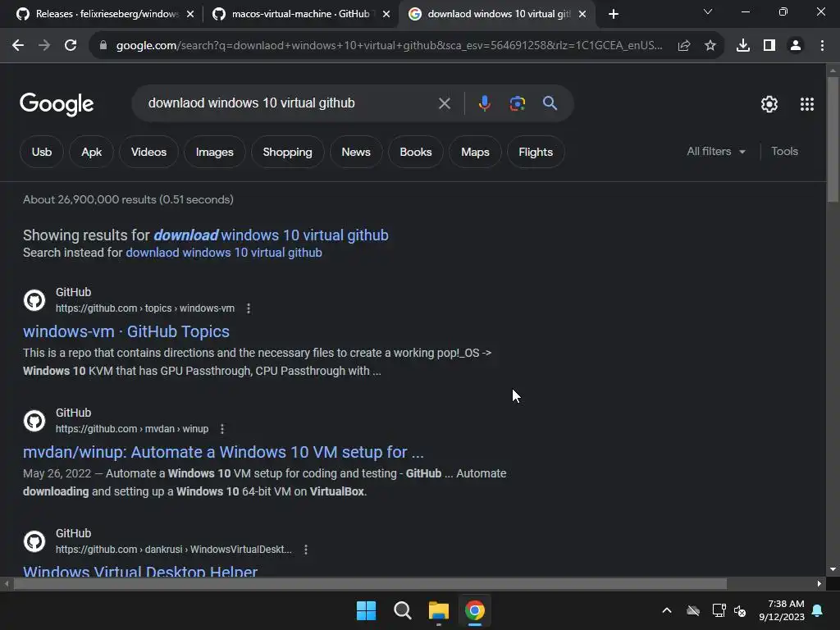Switch to Shopping results
This screenshot has height=630, width=840.
(288, 152)
